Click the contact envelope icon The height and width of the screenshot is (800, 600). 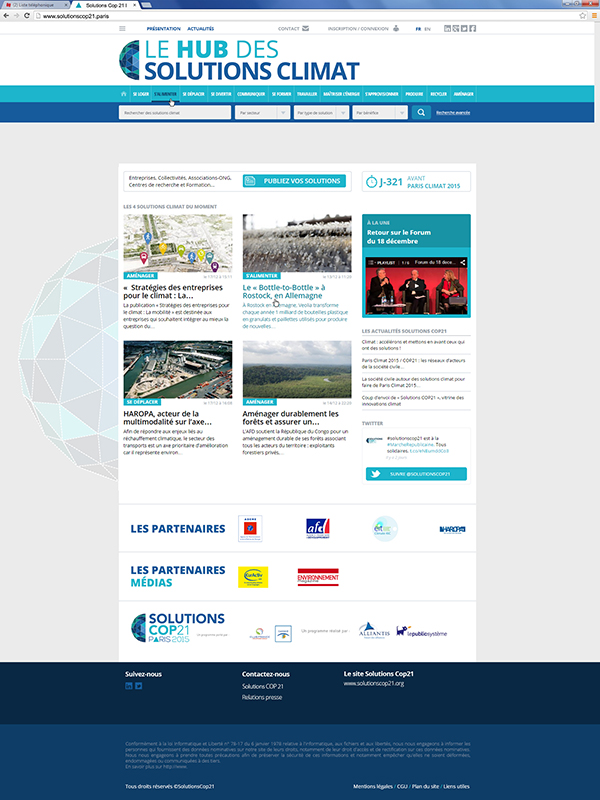tap(305, 29)
